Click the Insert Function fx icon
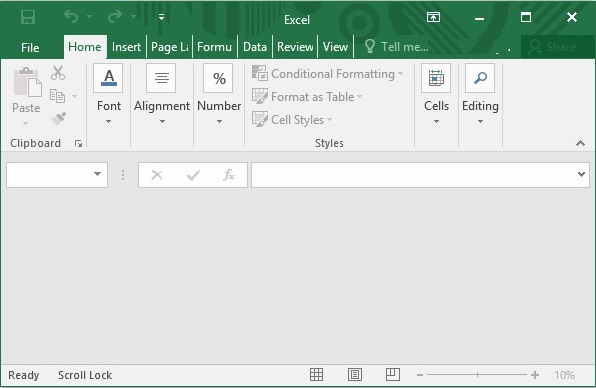596x388 pixels. click(x=228, y=175)
